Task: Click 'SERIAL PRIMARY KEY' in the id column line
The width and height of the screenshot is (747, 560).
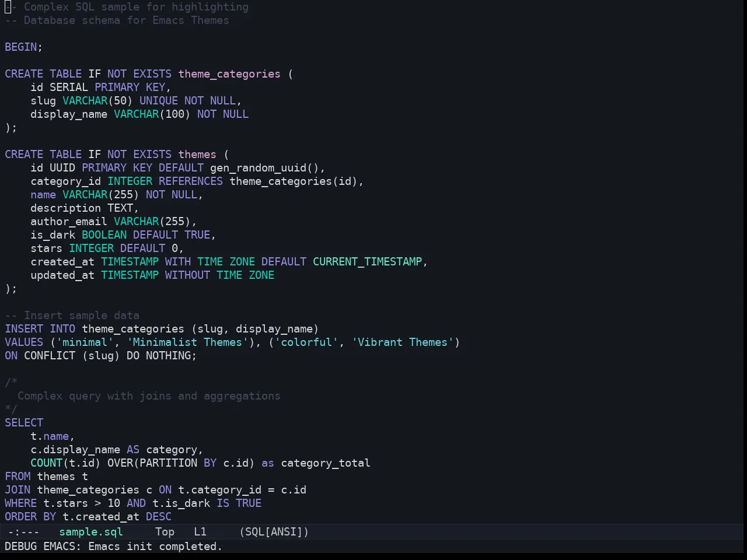Action: point(107,87)
